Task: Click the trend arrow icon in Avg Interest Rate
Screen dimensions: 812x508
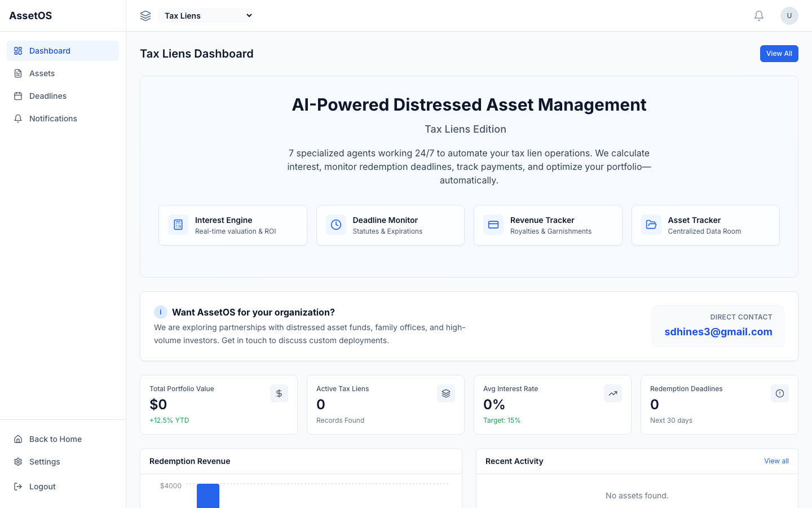Action: (x=613, y=393)
